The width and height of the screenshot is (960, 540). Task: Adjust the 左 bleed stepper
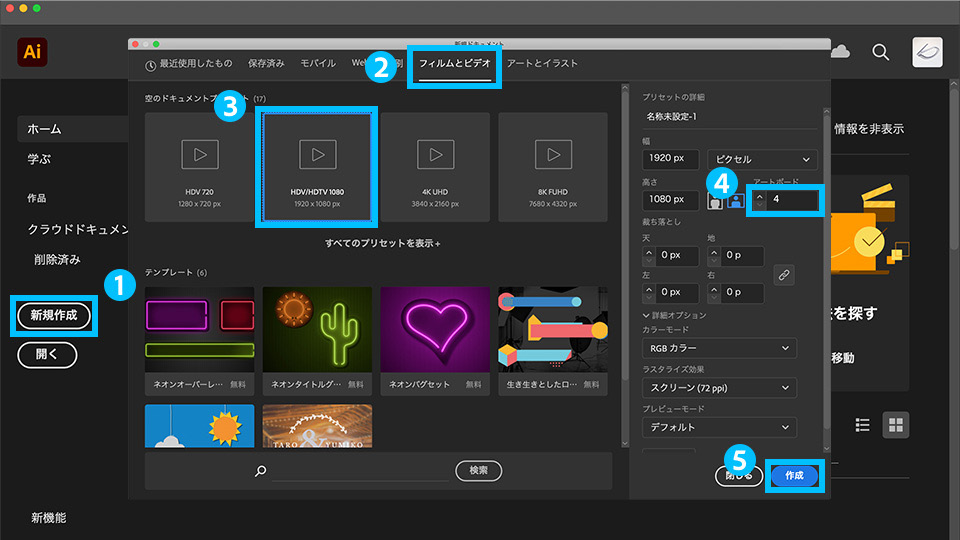[649, 293]
